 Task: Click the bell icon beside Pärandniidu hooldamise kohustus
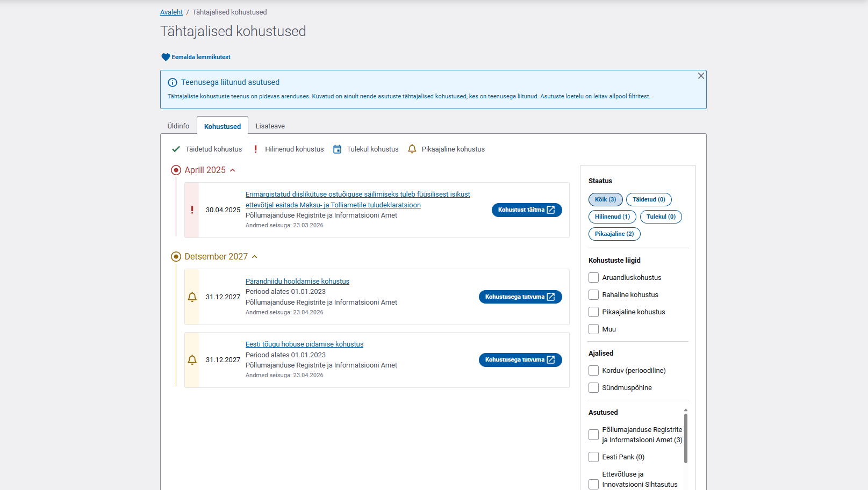(192, 297)
